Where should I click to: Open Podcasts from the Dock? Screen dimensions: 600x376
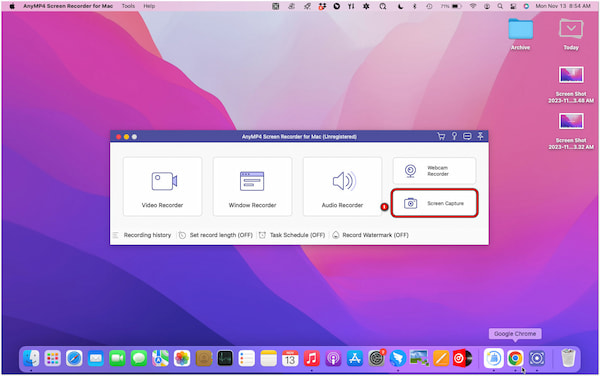pos(333,358)
